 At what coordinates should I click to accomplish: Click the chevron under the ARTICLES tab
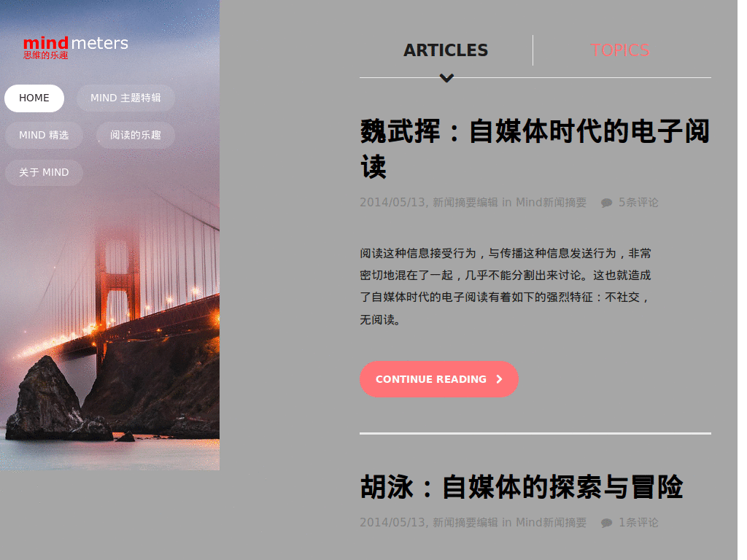(x=446, y=78)
